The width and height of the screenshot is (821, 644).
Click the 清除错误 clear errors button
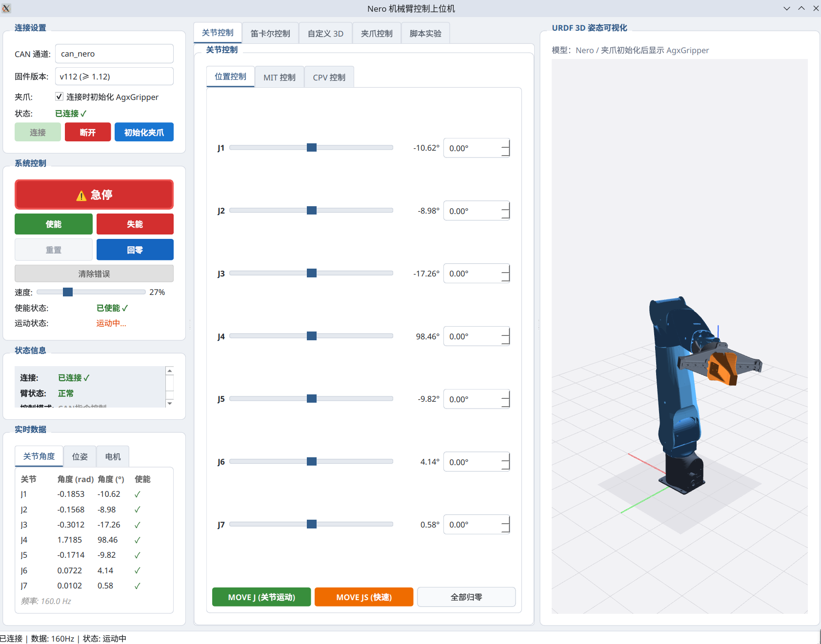[x=94, y=273]
